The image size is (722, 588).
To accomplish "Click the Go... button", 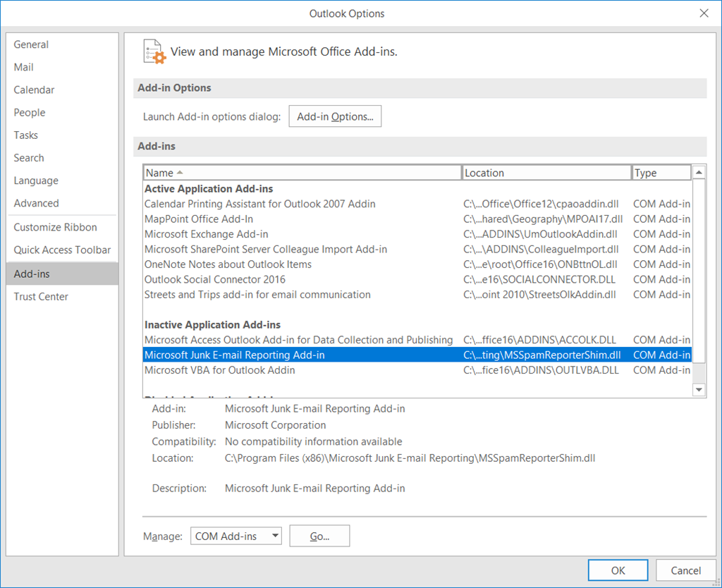I will click(x=319, y=536).
